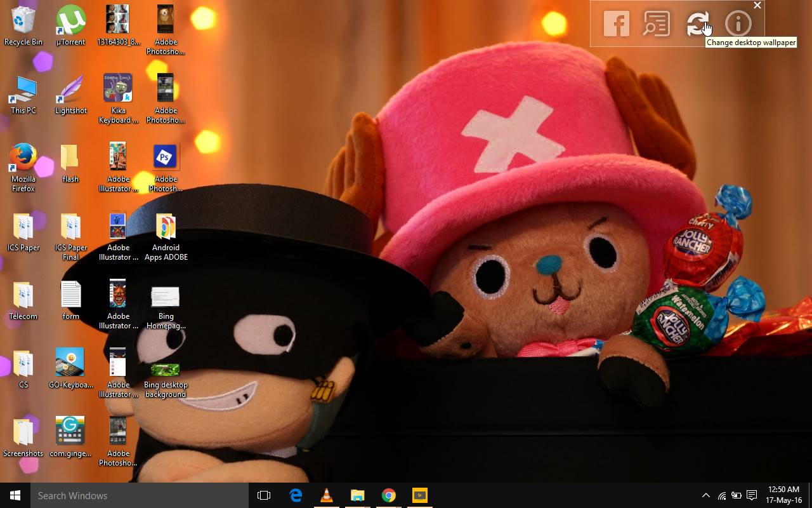Viewport: 812px width, 508px height.
Task: Open the Screenshots folder
Action: [x=23, y=431]
